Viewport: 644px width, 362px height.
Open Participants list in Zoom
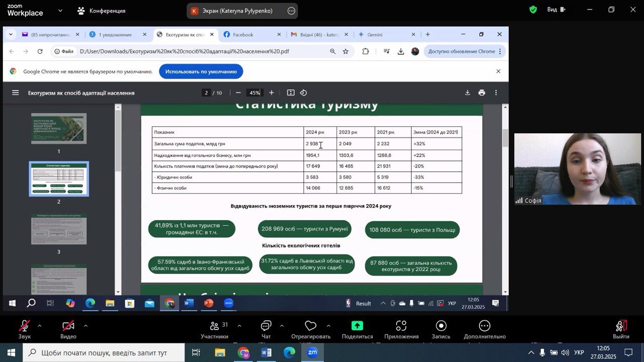tap(214, 326)
